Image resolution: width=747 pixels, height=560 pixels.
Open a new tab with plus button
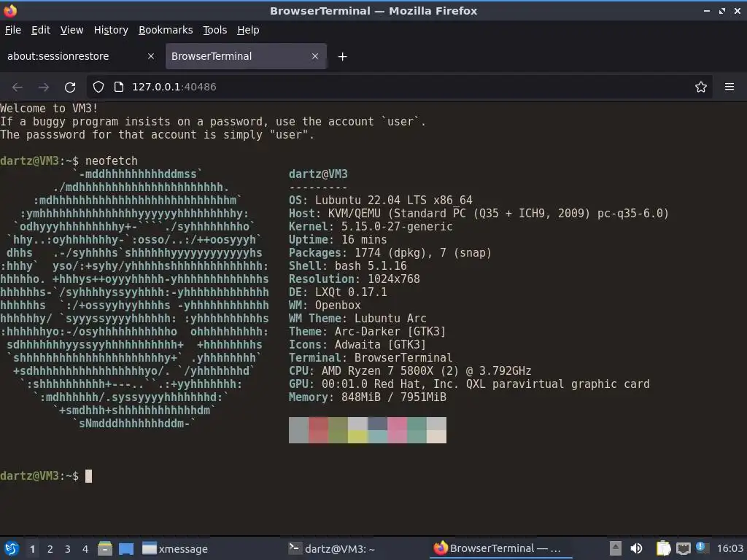(x=342, y=57)
